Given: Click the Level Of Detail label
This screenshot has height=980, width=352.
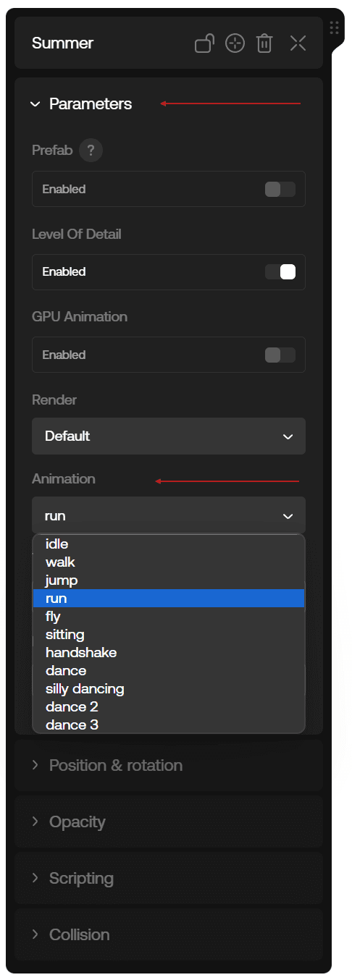Looking at the screenshot, I should 77,235.
